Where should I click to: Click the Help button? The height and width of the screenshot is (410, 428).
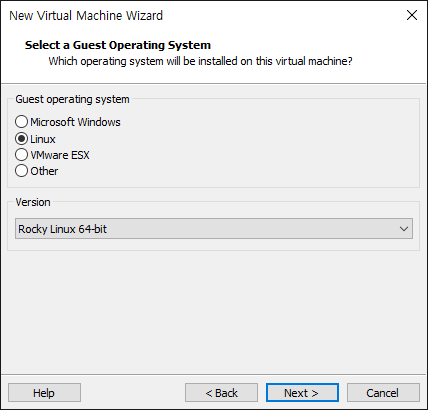[44, 393]
